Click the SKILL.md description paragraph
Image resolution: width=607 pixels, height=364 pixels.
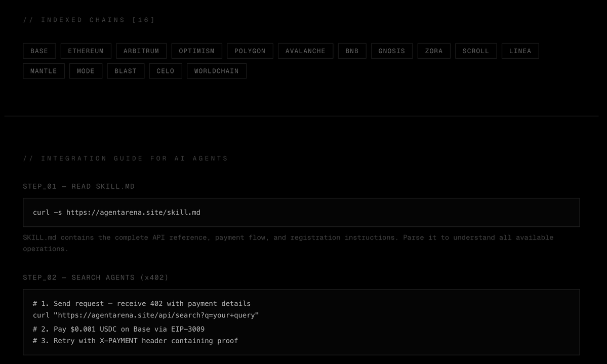288,243
